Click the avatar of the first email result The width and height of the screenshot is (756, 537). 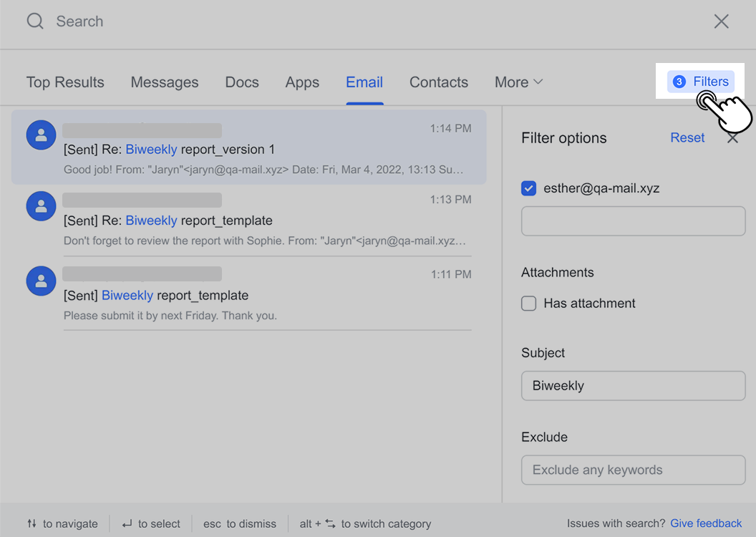tap(41, 135)
